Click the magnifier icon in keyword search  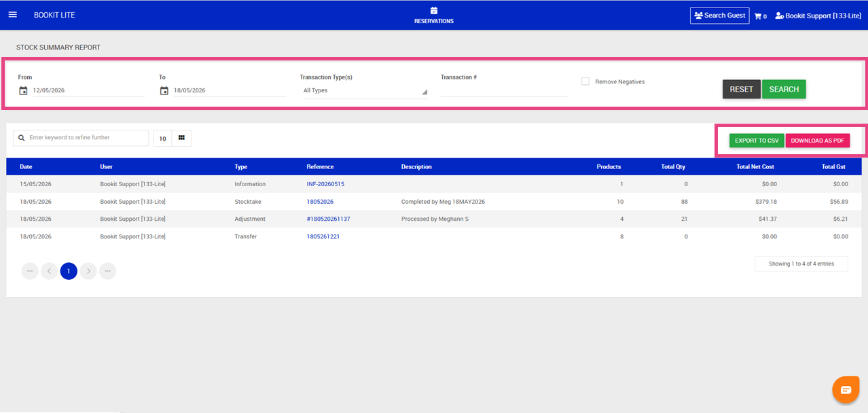[22, 138]
